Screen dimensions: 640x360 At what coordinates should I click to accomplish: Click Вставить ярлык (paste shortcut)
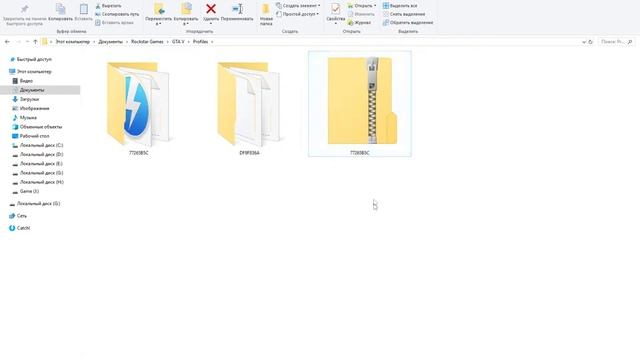click(x=114, y=23)
